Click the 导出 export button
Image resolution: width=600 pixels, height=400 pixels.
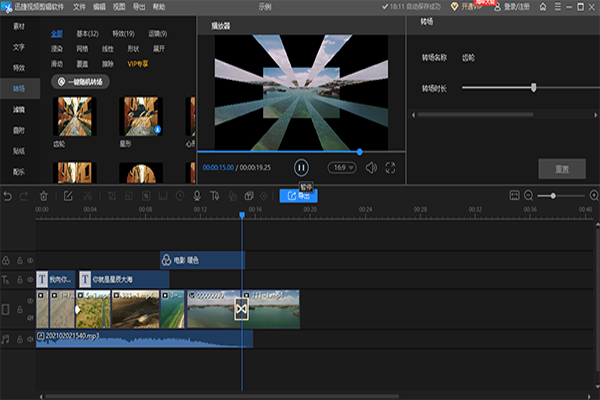[x=298, y=196]
